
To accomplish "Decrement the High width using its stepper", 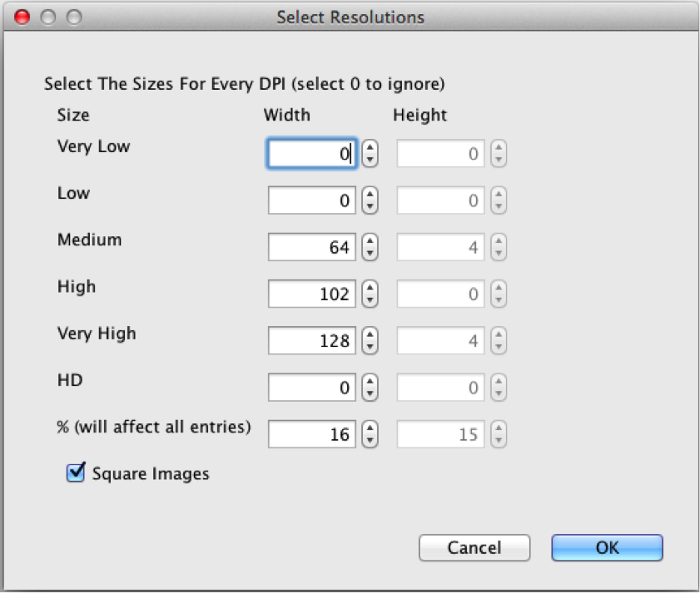I will pyautogui.click(x=368, y=298).
